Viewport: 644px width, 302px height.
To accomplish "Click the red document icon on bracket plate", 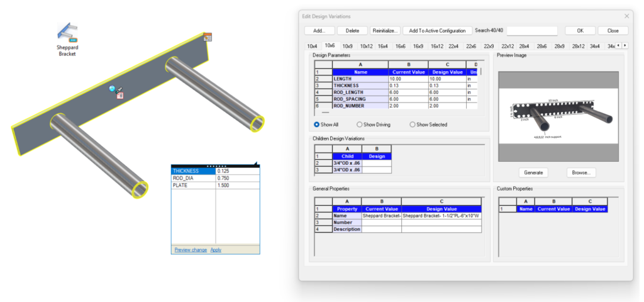I will click(x=120, y=96).
